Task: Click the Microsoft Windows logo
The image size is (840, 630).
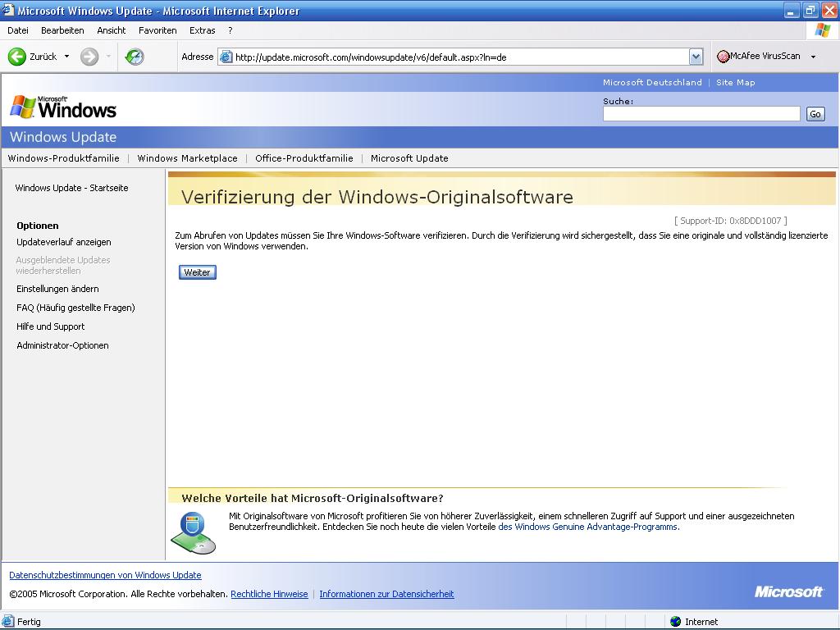Action: click(62, 107)
